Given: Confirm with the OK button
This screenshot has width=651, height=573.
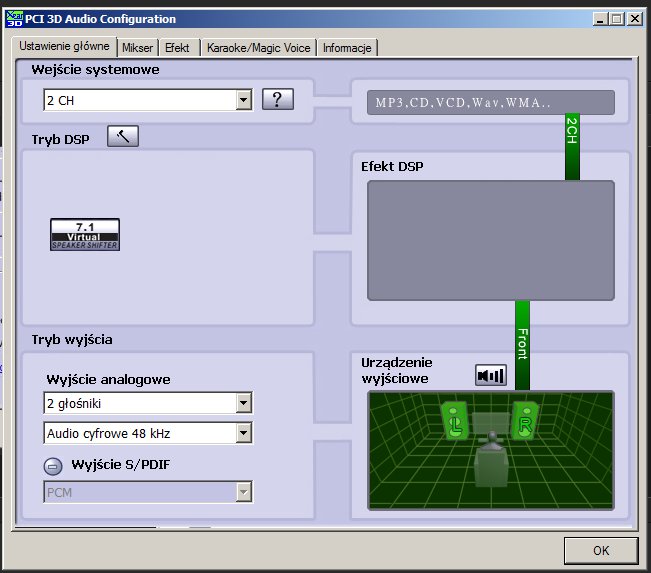Looking at the screenshot, I should click(601, 551).
